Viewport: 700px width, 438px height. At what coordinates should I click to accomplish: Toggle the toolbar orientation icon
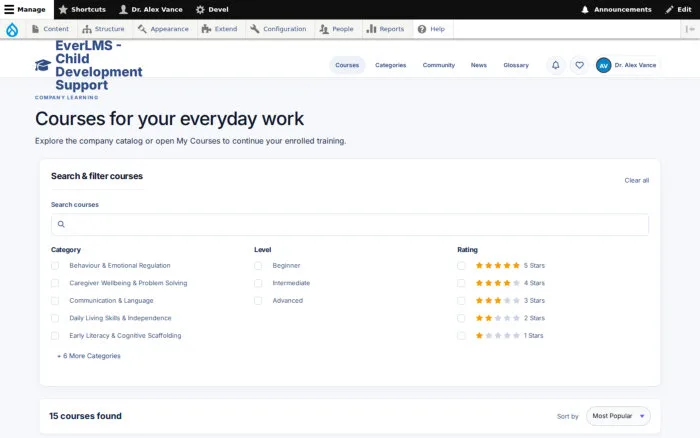point(690,29)
